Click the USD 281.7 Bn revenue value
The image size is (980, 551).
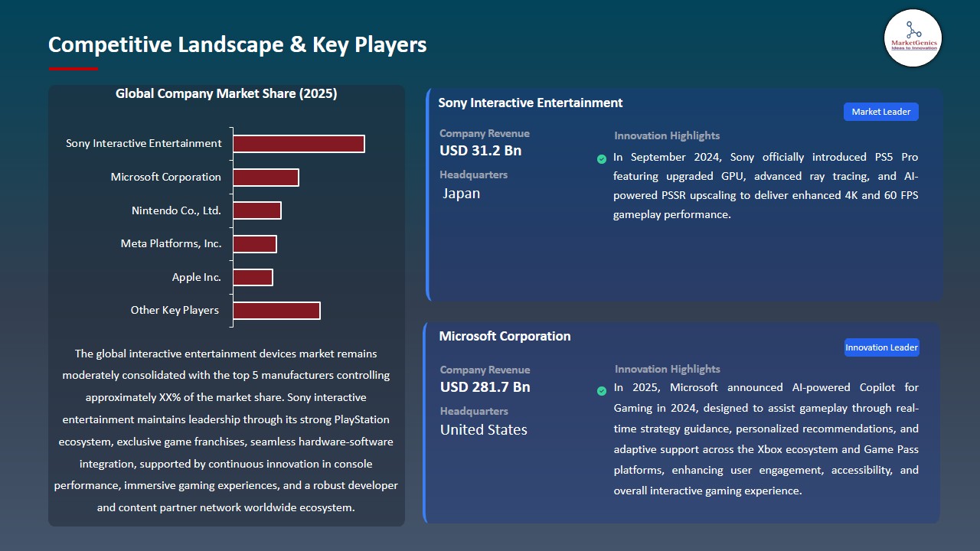[485, 387]
